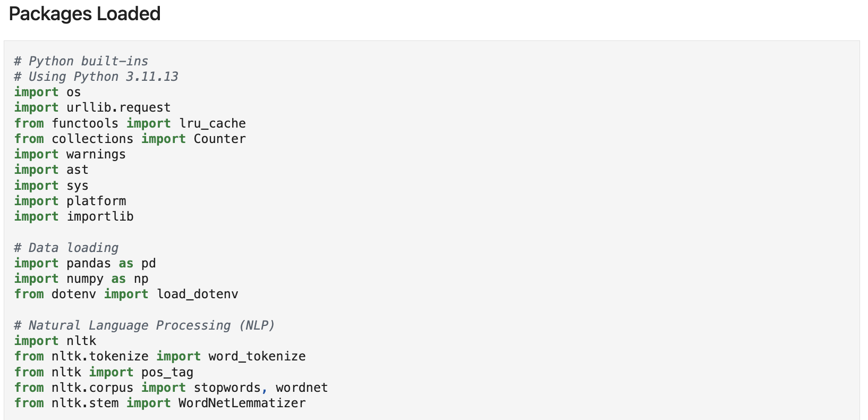Viewport: 868px width, 420px height.
Task: Click the "np" alias for numpy
Action: click(x=141, y=279)
